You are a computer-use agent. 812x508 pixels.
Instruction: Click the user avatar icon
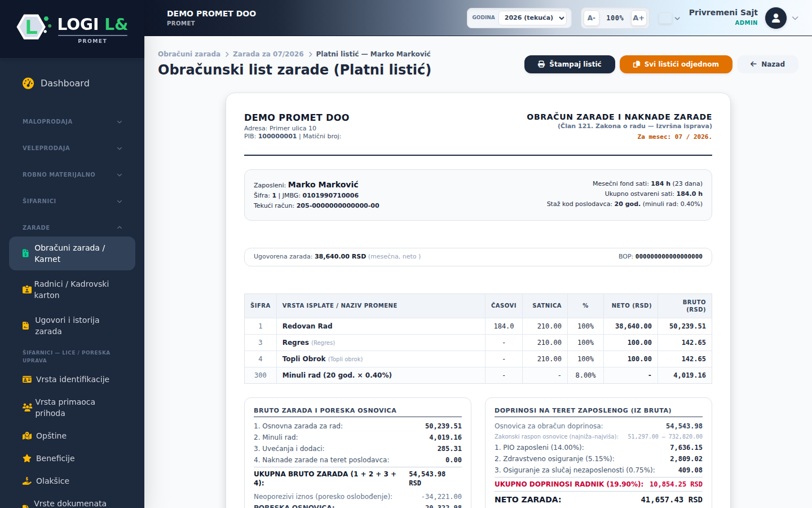[776, 18]
